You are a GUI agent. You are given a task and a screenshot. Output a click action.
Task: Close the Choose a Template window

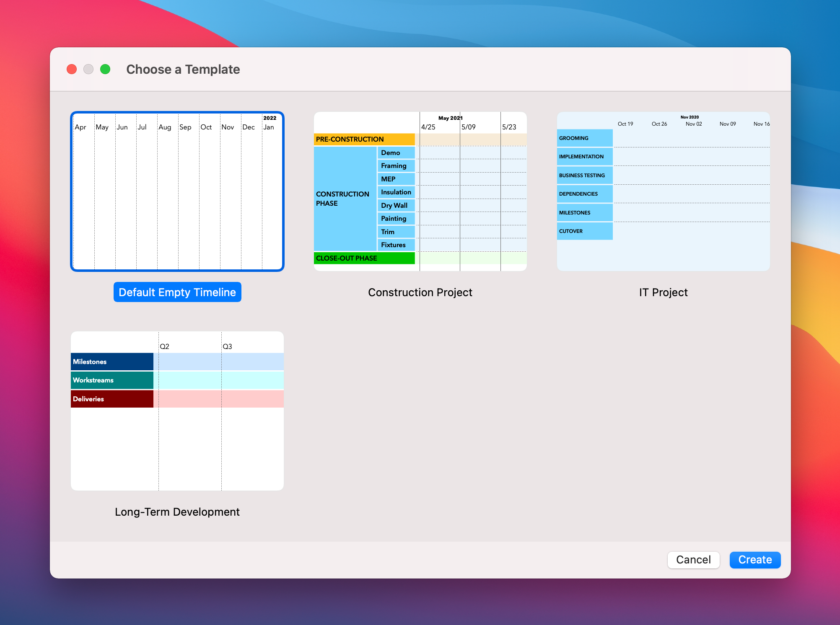click(x=72, y=69)
